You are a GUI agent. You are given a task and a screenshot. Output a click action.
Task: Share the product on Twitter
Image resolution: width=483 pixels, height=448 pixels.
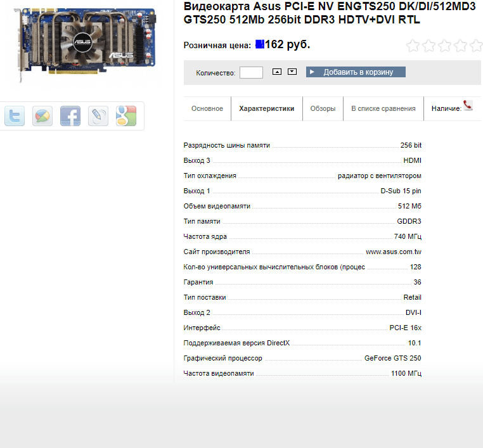click(15, 116)
